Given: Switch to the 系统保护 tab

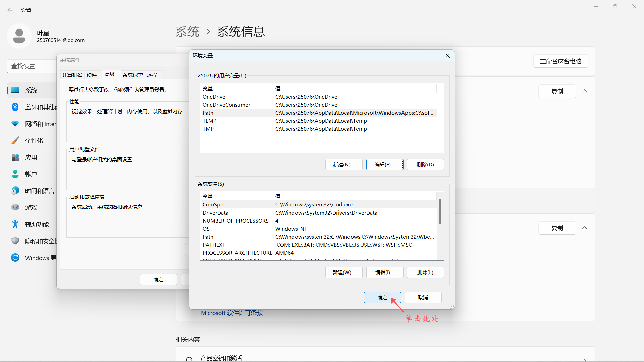Looking at the screenshot, I should point(132,74).
